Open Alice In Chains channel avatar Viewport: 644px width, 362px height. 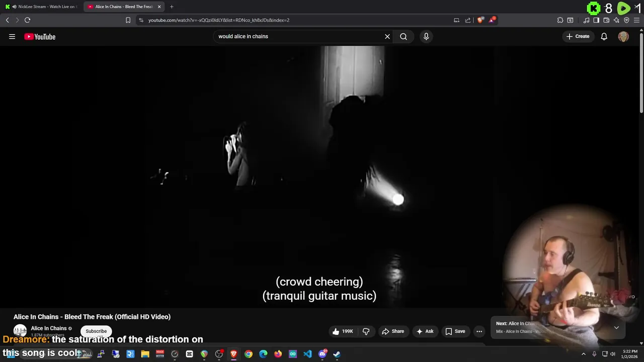pos(20,330)
